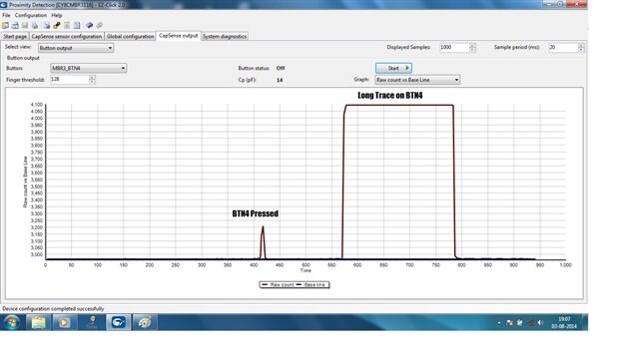
Task: Click the open project toolbar icon
Action: 15,26
